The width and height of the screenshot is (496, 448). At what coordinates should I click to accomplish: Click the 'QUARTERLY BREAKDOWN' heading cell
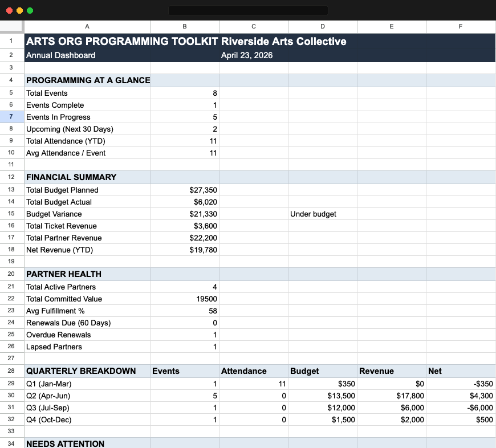[87, 371]
